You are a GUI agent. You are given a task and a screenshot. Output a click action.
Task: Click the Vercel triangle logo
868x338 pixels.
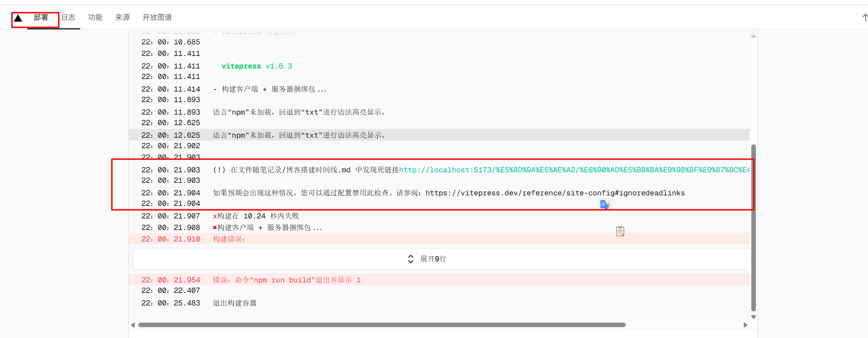pos(18,18)
